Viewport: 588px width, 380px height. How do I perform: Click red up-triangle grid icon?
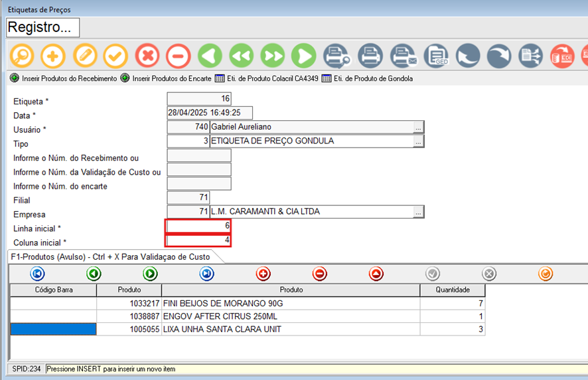[376, 274]
